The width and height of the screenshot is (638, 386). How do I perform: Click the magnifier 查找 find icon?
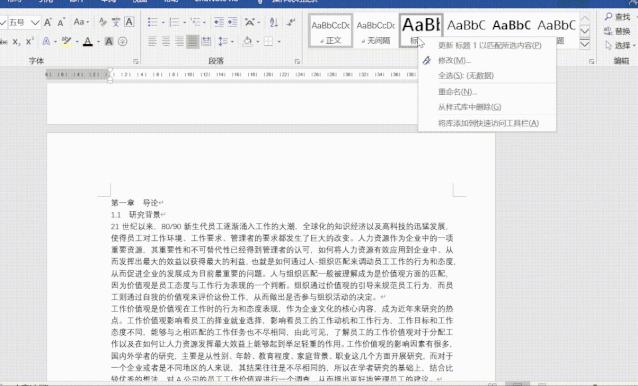coord(609,17)
